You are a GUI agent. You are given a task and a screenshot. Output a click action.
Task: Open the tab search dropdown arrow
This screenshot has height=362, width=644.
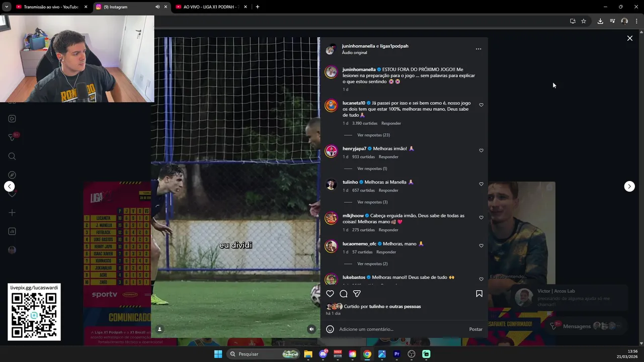(x=7, y=7)
